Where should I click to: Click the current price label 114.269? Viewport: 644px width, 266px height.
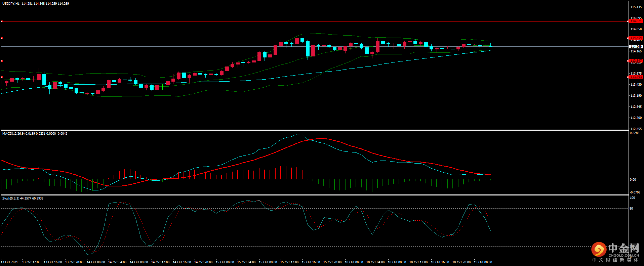coord(636,46)
